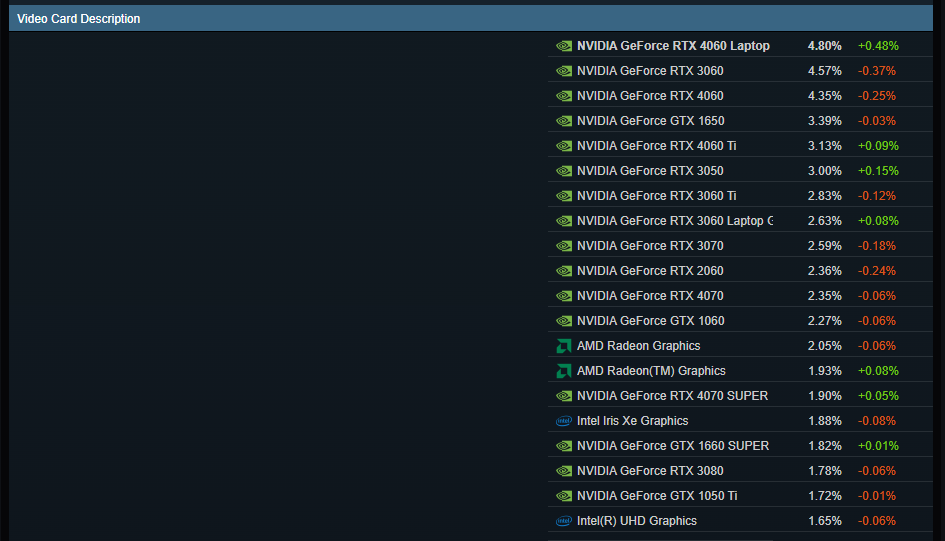Image resolution: width=945 pixels, height=541 pixels.
Task: Select the NVIDIA GeForce RTX 3060 name
Action: (x=650, y=71)
